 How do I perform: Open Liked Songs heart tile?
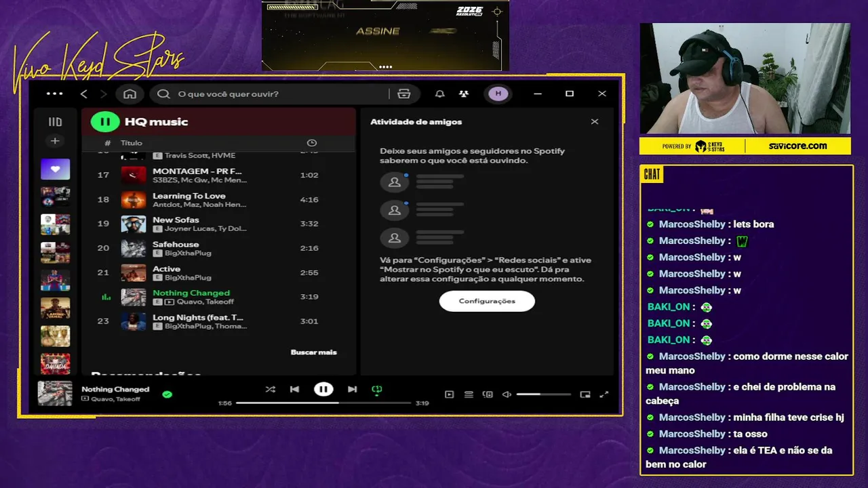pos(55,169)
